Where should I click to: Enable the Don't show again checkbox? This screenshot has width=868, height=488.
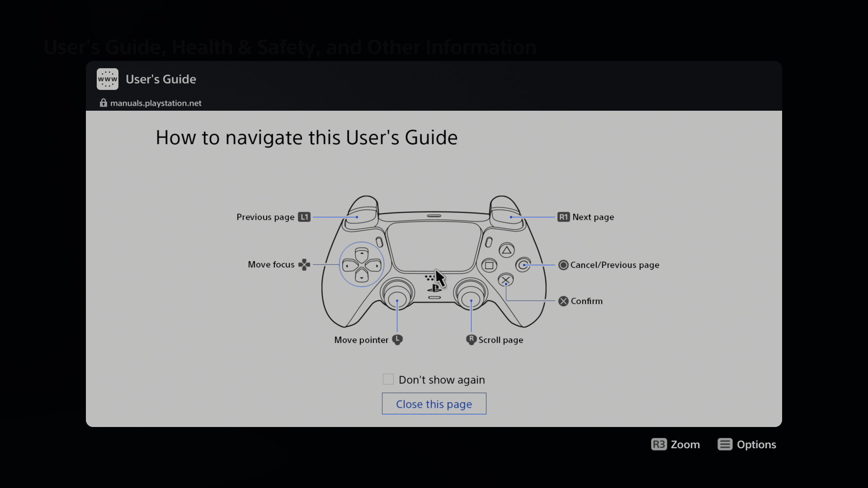(x=388, y=380)
